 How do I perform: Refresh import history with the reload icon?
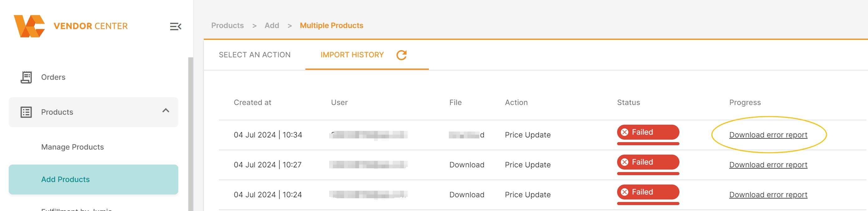(x=401, y=55)
